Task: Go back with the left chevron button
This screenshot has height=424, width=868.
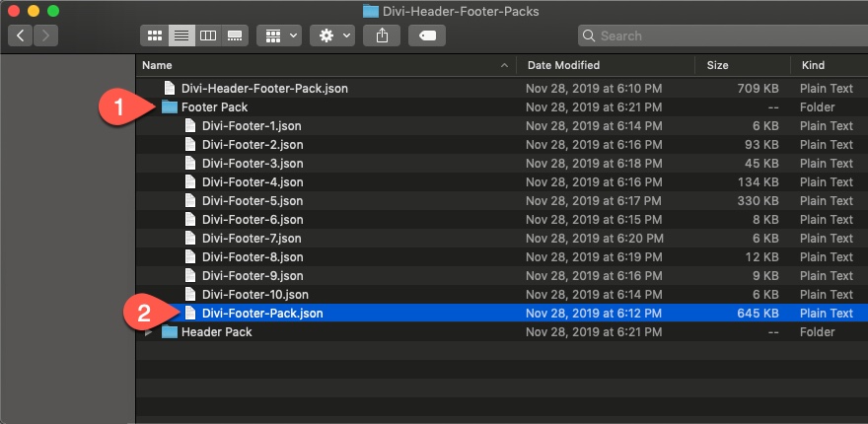Action: [21, 35]
